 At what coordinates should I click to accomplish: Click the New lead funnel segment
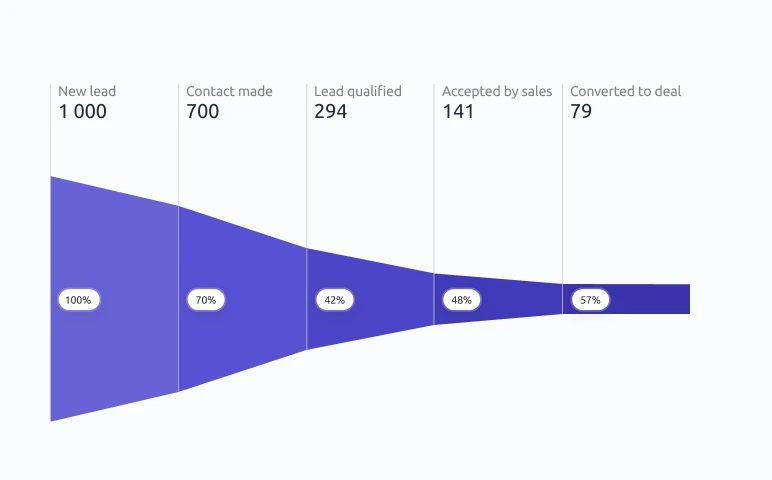point(114,345)
